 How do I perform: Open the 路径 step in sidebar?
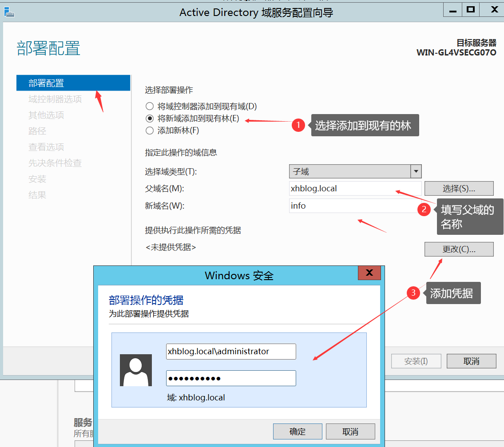[37, 131]
